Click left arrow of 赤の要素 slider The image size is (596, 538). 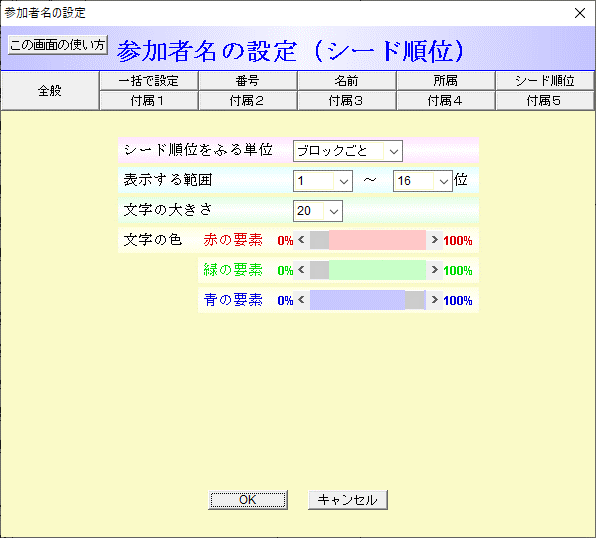point(301,240)
